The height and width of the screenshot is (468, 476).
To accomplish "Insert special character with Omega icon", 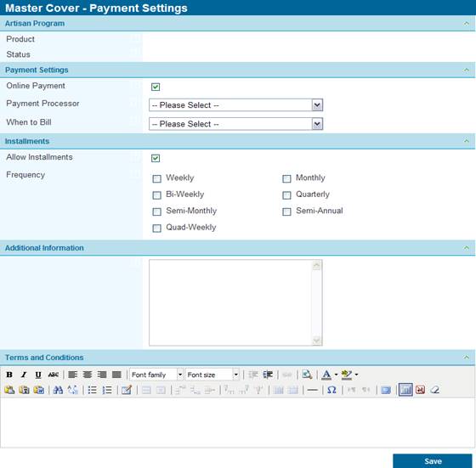I will point(331,390).
